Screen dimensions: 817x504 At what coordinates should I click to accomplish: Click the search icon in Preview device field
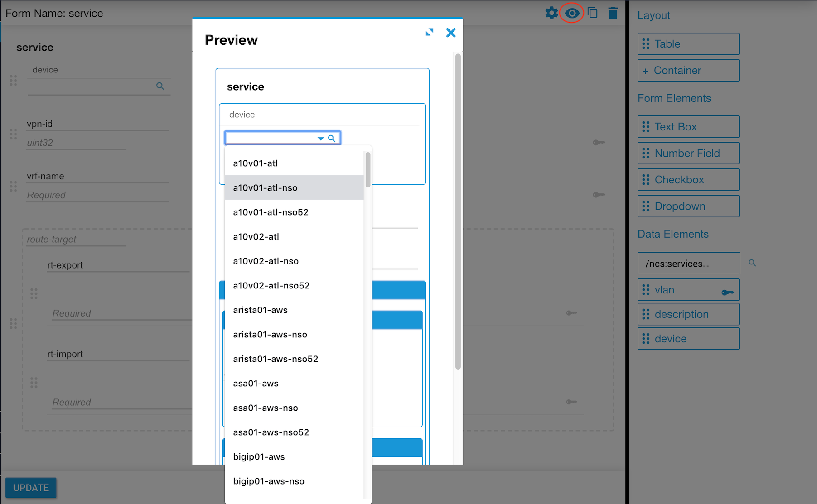click(332, 139)
